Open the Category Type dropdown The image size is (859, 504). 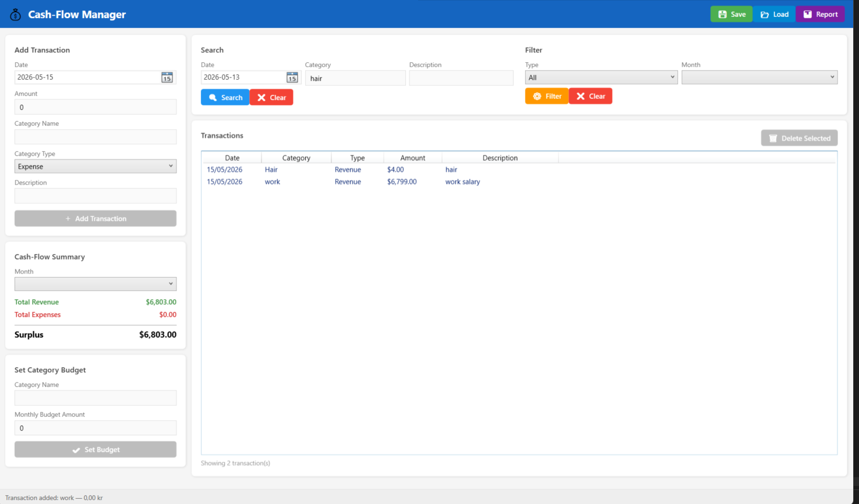click(x=96, y=166)
